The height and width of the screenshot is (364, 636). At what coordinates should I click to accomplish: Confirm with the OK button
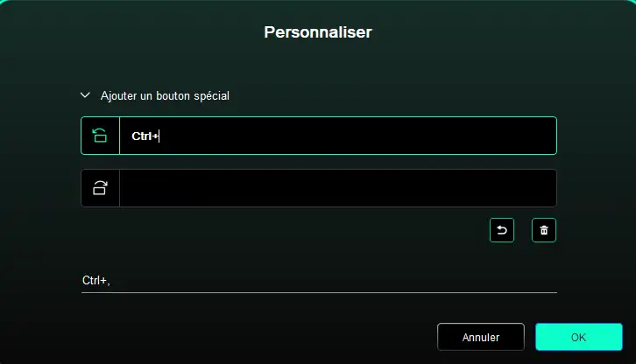(x=579, y=337)
